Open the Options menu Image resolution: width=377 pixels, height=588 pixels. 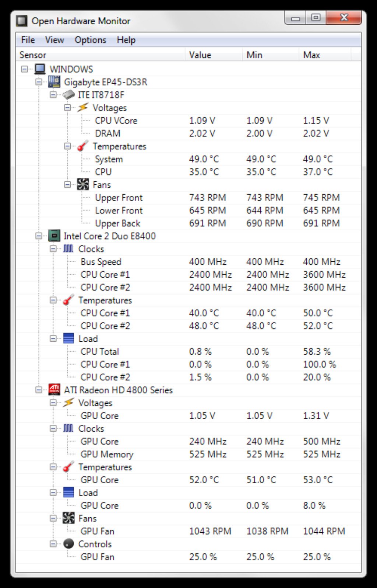click(91, 40)
